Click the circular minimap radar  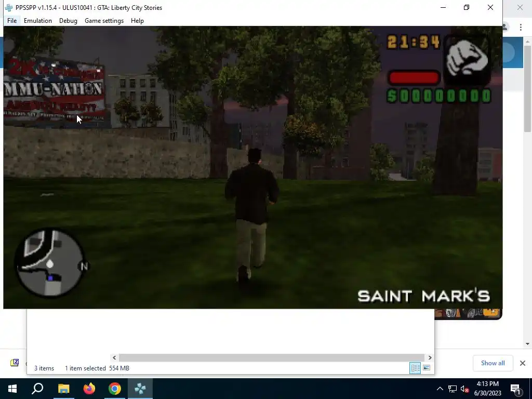(50, 263)
